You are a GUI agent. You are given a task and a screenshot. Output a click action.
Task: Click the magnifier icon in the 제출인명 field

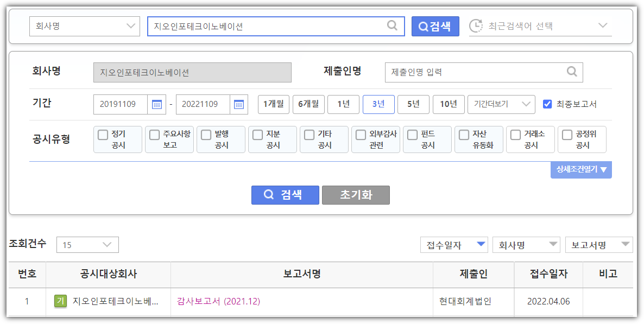coord(572,72)
